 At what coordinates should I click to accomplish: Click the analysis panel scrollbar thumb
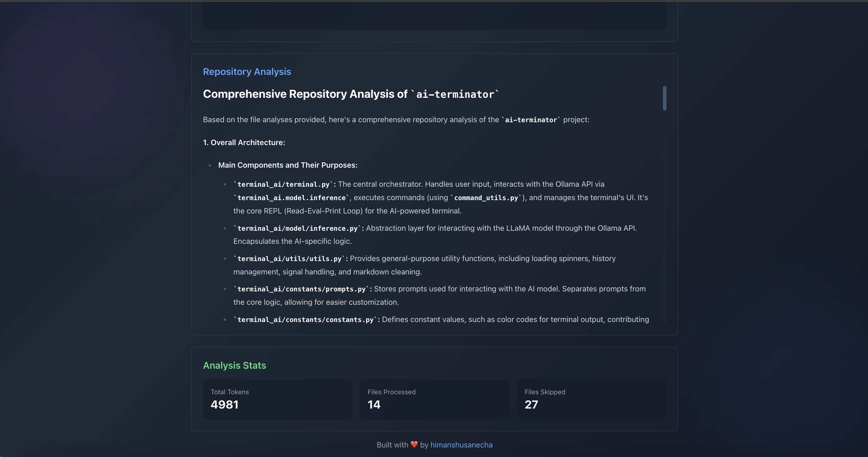click(x=664, y=98)
